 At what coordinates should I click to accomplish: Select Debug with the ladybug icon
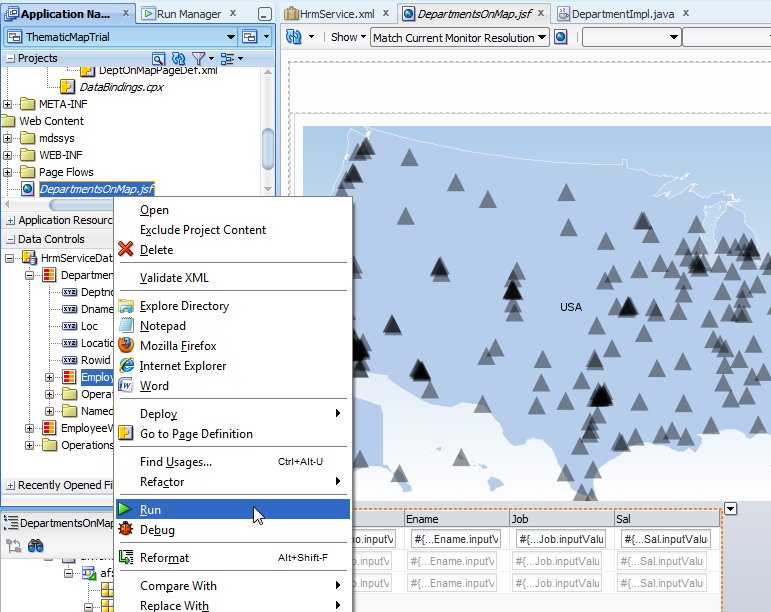pos(157,530)
